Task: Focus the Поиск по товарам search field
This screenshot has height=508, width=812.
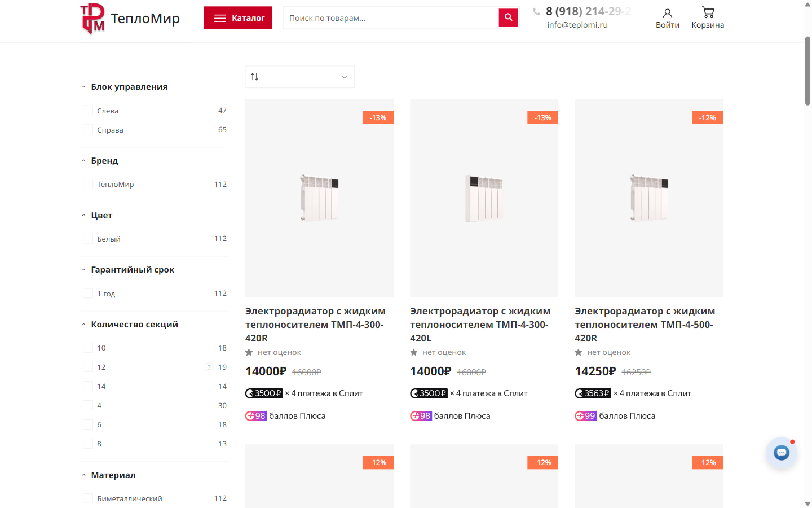Action: (x=391, y=17)
